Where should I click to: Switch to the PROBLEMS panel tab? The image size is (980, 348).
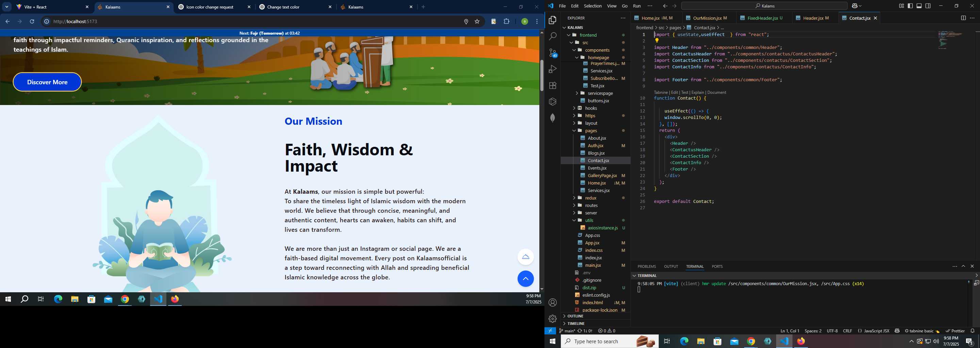tap(647, 266)
